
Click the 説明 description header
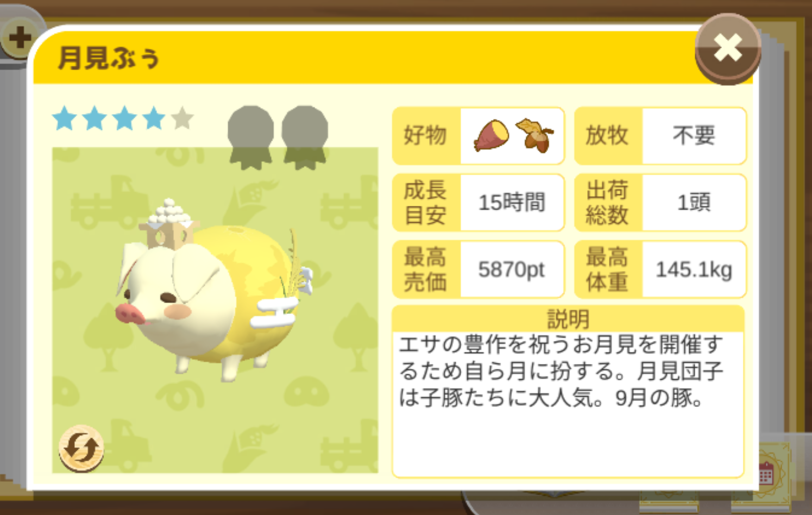click(x=568, y=319)
